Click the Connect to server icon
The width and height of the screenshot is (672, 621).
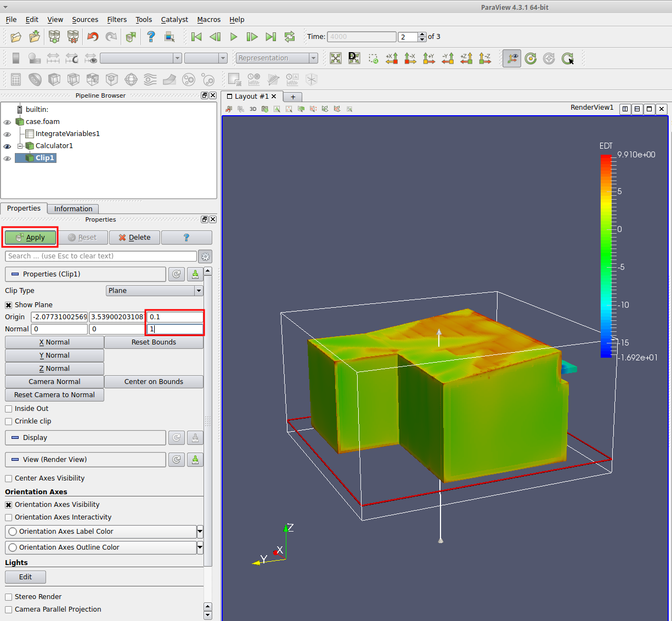click(x=54, y=37)
